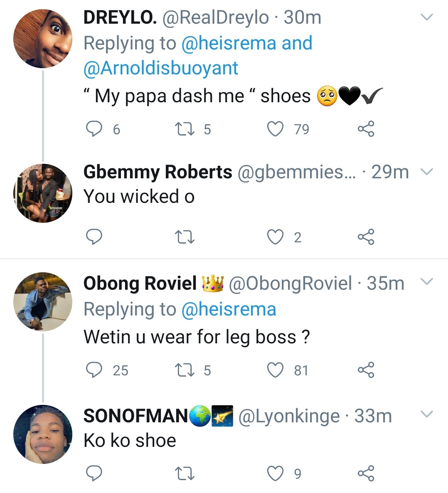Reply to Gbemmy Roberts' "You wicked o" tweet

point(94,237)
